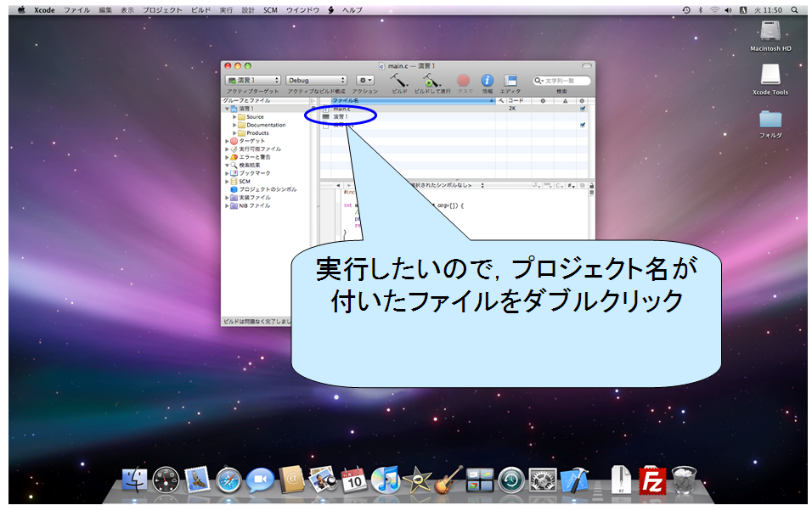812x511 pixels.
Task: Collapse the 検索結果 group
Action: pos(227,166)
